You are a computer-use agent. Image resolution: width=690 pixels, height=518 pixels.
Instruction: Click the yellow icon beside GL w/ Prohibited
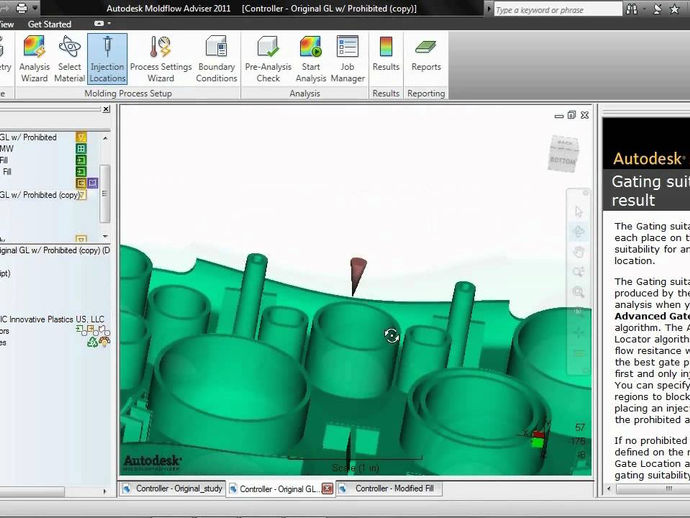click(x=81, y=137)
